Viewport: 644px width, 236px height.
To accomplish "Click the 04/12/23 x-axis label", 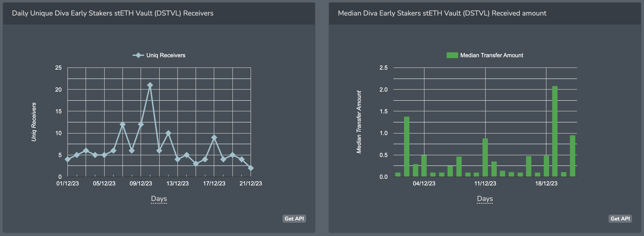I will [424, 183].
